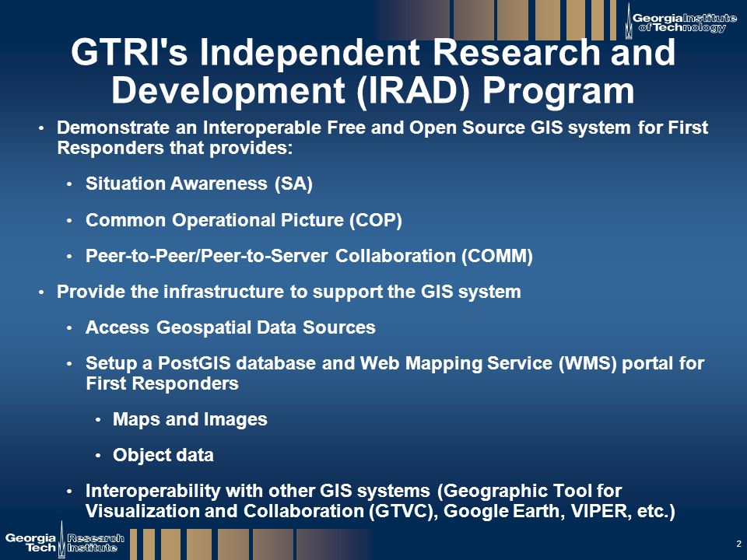This screenshot has width=747, height=560.
Task: Select the "Common Operational Picture (COP)" bullet
Action: (244, 220)
